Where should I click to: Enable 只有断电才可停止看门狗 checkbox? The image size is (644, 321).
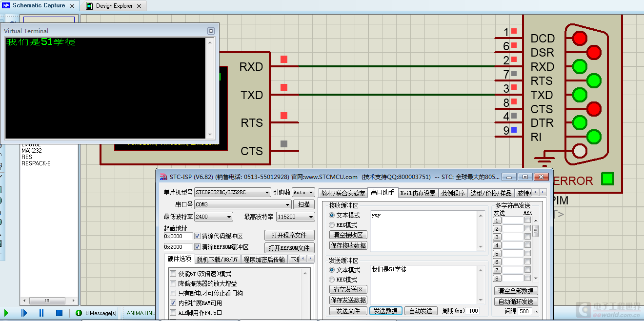(173, 293)
